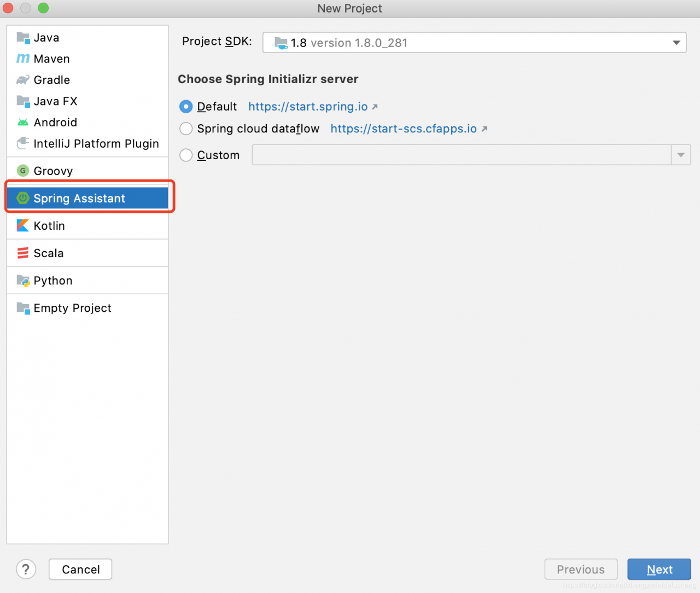Click the Java folder icon

tap(23, 38)
